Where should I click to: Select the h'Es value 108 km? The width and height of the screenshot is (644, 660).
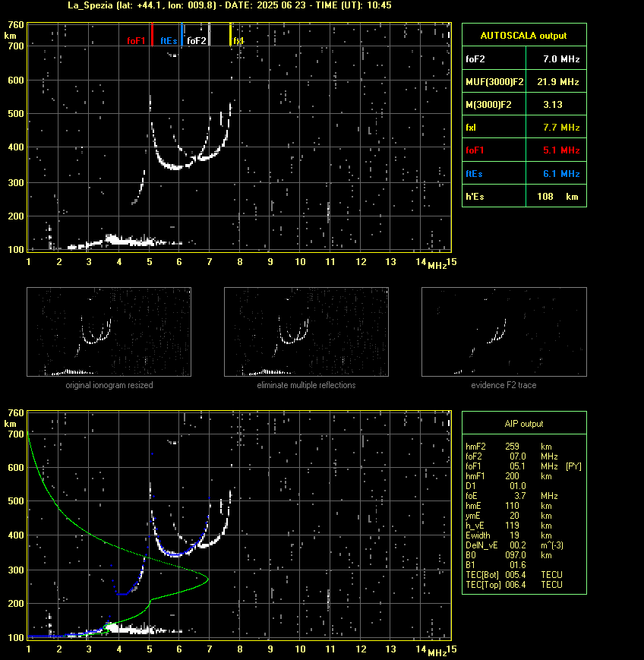tap(557, 197)
